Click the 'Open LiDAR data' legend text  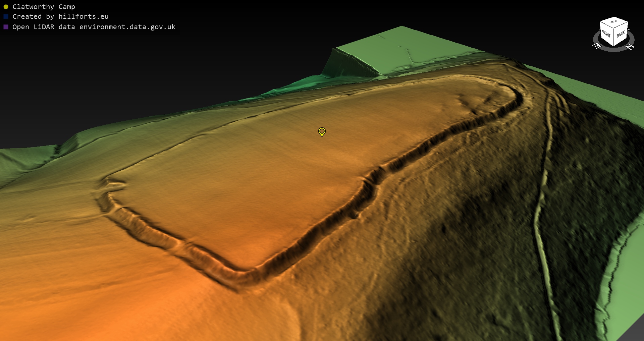coord(44,27)
